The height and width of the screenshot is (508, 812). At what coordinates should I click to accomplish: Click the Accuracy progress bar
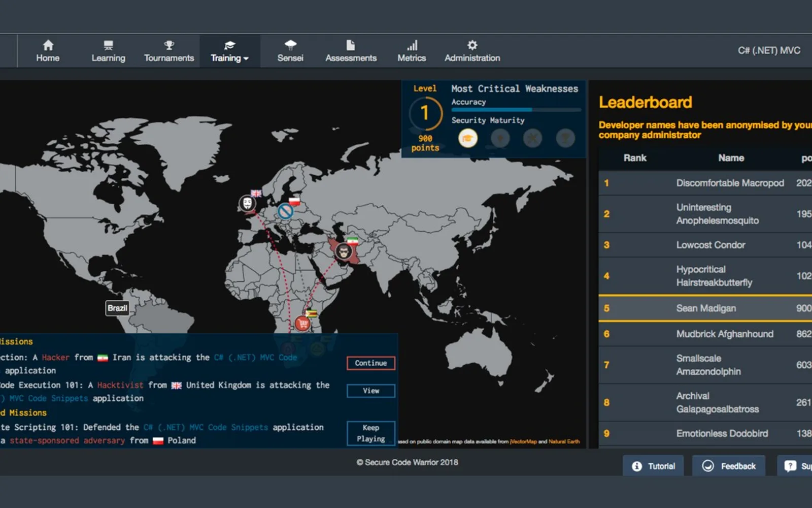point(516,110)
